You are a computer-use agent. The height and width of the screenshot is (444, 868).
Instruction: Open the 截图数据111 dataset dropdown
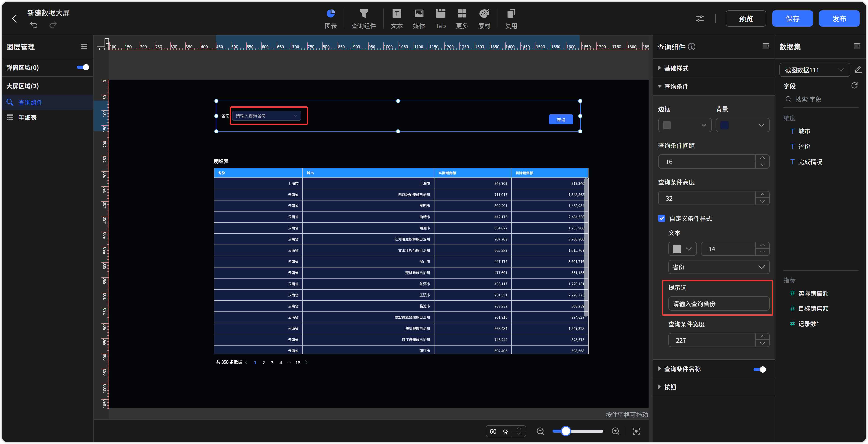tap(814, 70)
